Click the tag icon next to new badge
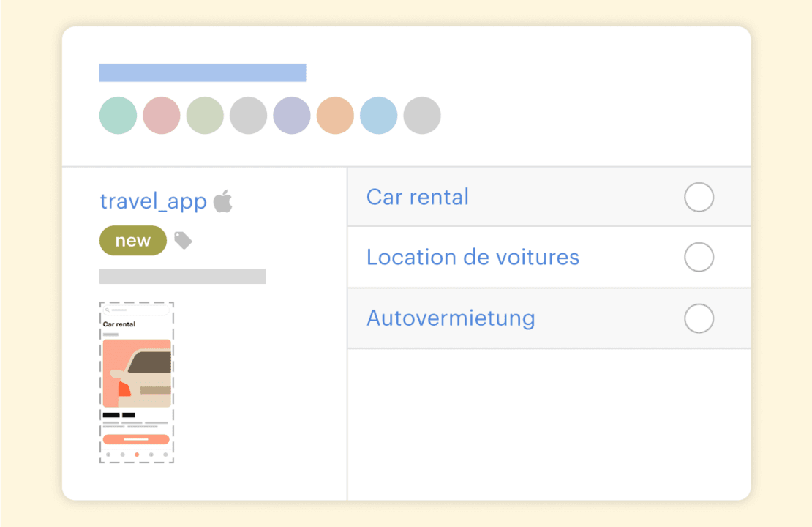The height and width of the screenshot is (527, 812). pos(183,240)
